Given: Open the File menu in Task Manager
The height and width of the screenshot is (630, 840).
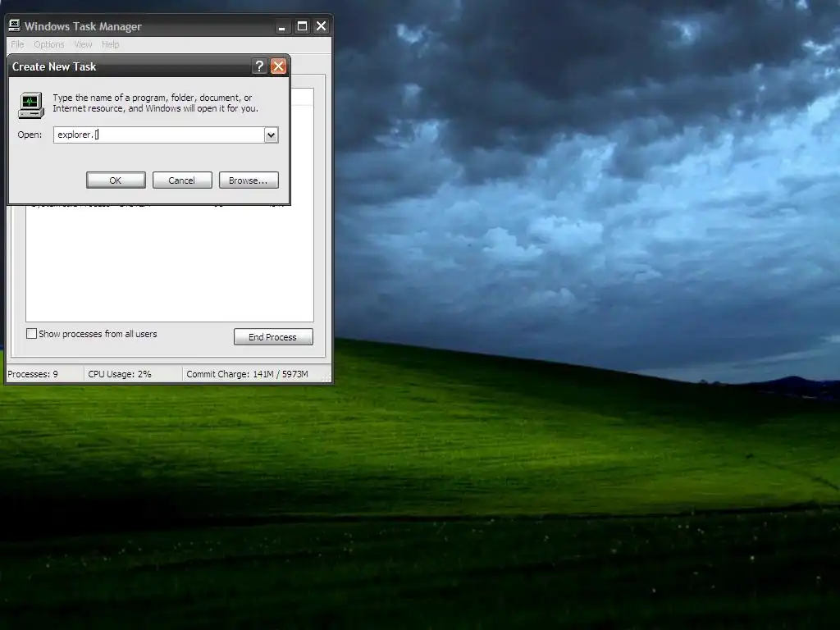Looking at the screenshot, I should (17, 44).
